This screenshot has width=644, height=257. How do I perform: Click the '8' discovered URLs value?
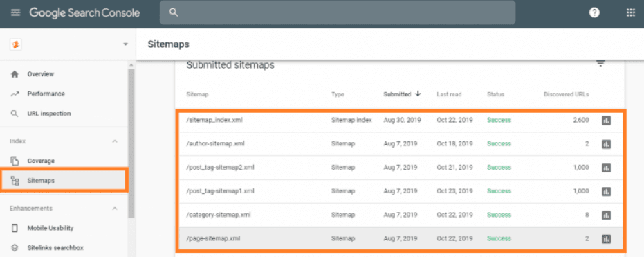(x=587, y=215)
